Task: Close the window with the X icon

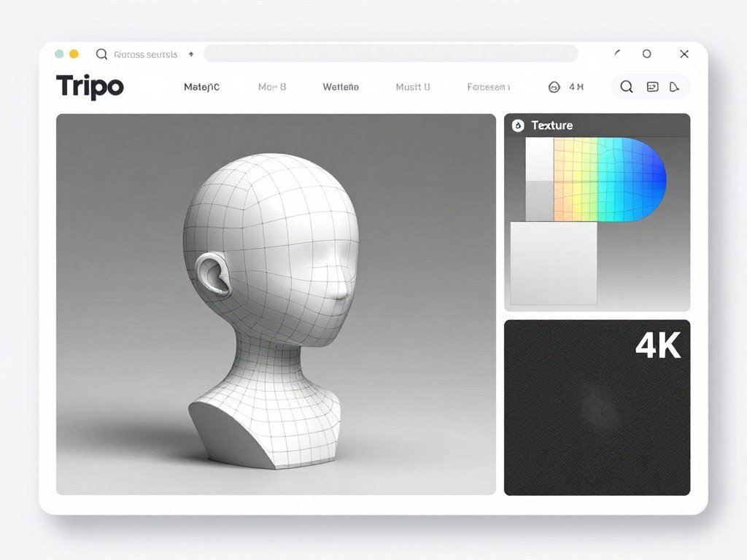Action: (684, 54)
